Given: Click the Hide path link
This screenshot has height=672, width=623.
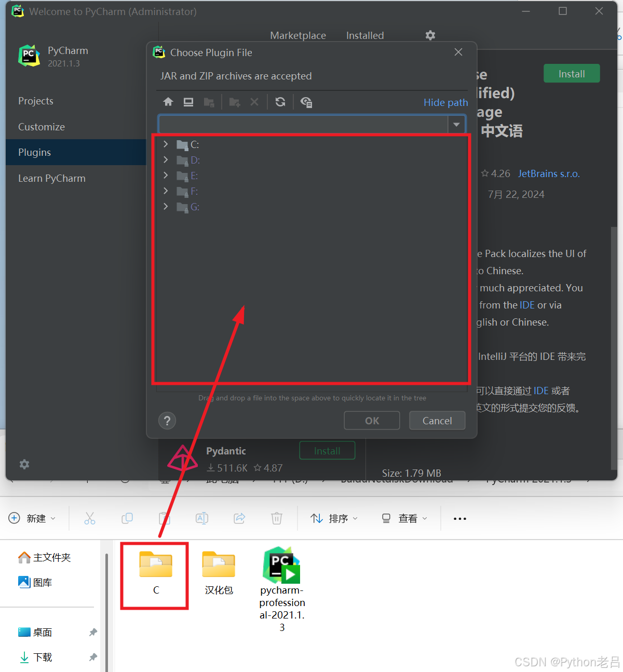Looking at the screenshot, I should coord(445,102).
